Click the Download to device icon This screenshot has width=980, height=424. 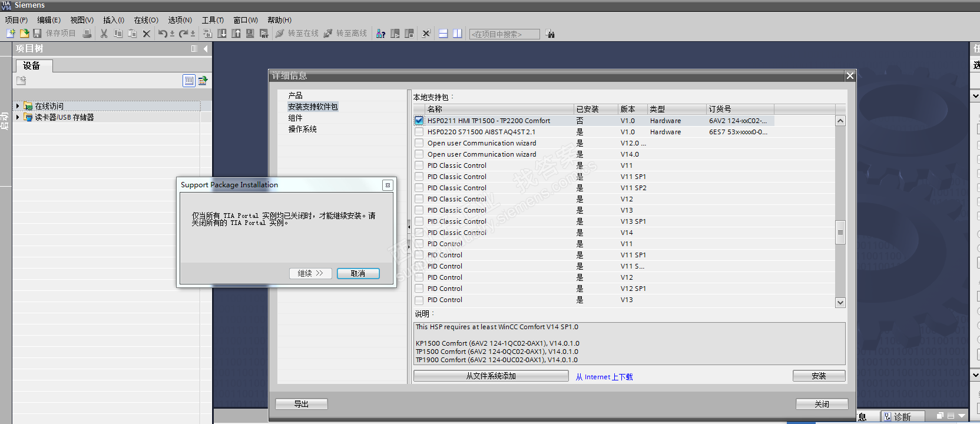(222, 34)
